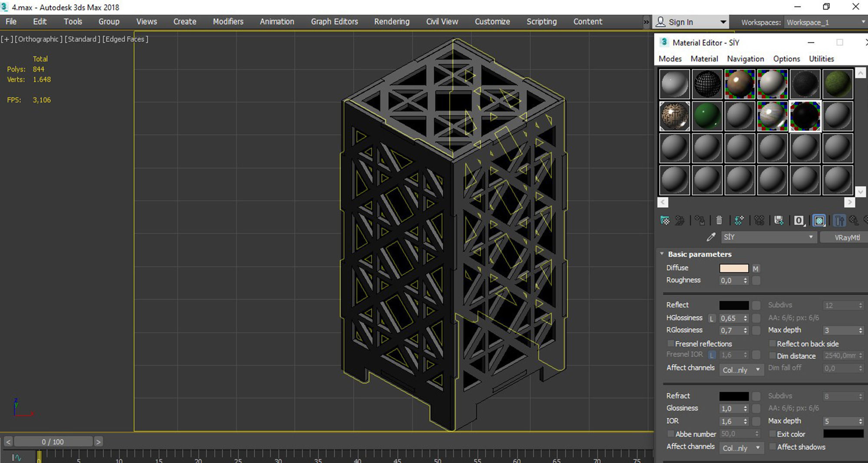This screenshot has height=463, width=868.
Task: Open the Sign In dropdown arrow
Action: click(x=723, y=22)
